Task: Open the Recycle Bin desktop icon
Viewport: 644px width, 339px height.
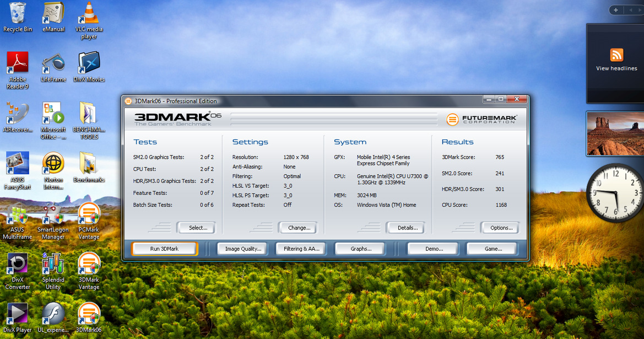Action: click(x=17, y=17)
